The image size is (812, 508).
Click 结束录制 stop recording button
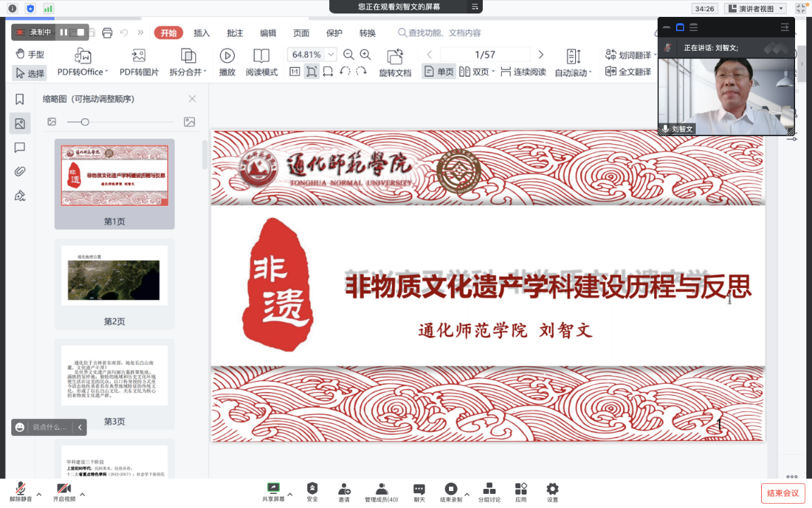451,492
